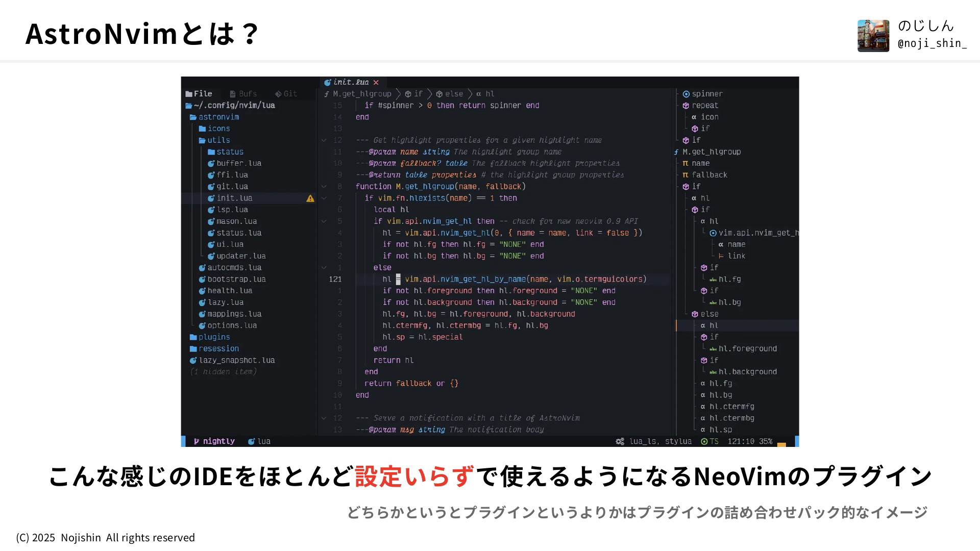Viewport: 980px width, 551px height.
Task: Click the TS treesitter status icon
Action: [x=704, y=441]
